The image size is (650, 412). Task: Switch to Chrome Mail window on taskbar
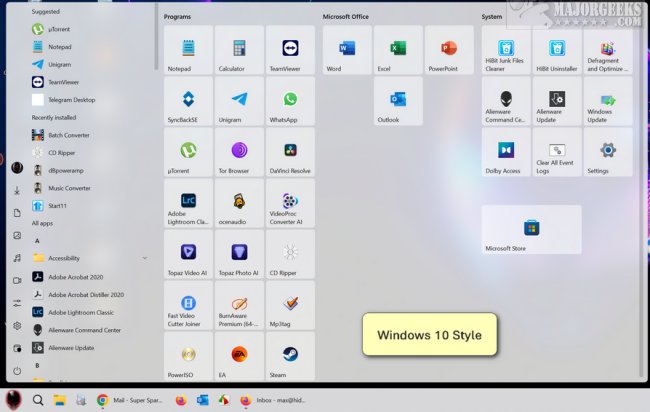point(130,400)
